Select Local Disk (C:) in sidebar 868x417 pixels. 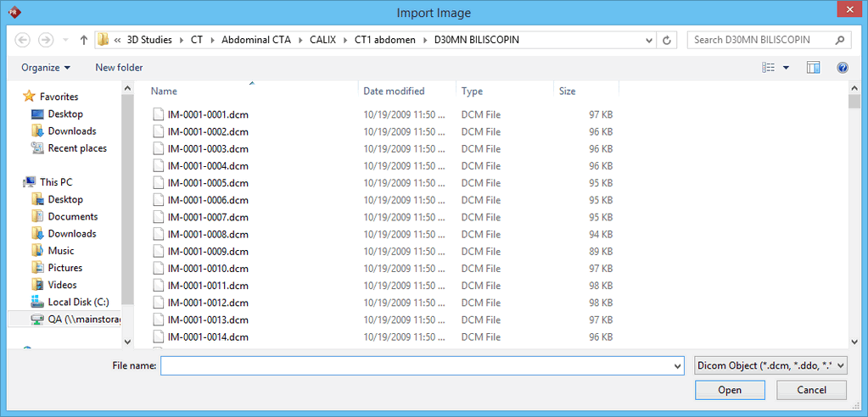78,302
